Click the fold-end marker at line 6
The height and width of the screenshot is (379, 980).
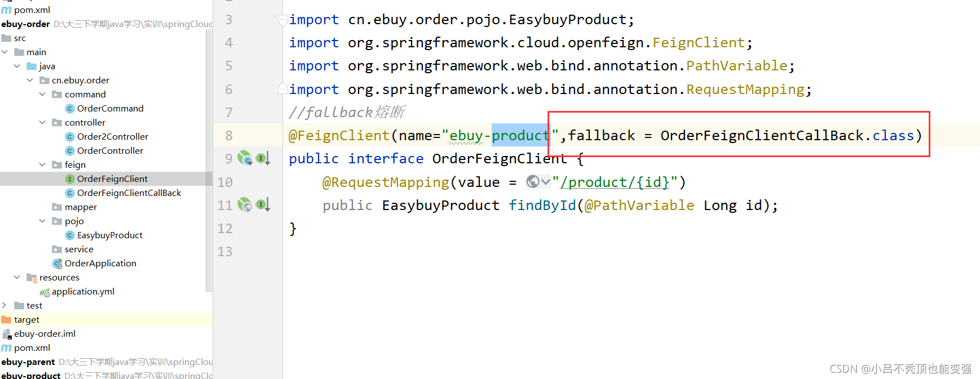282,88
